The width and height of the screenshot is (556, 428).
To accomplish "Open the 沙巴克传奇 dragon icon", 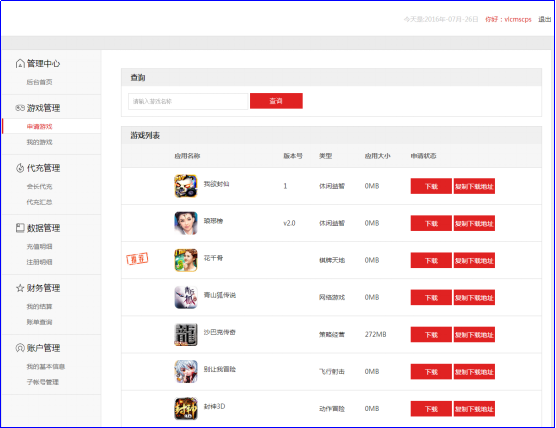I will pyautogui.click(x=186, y=334).
